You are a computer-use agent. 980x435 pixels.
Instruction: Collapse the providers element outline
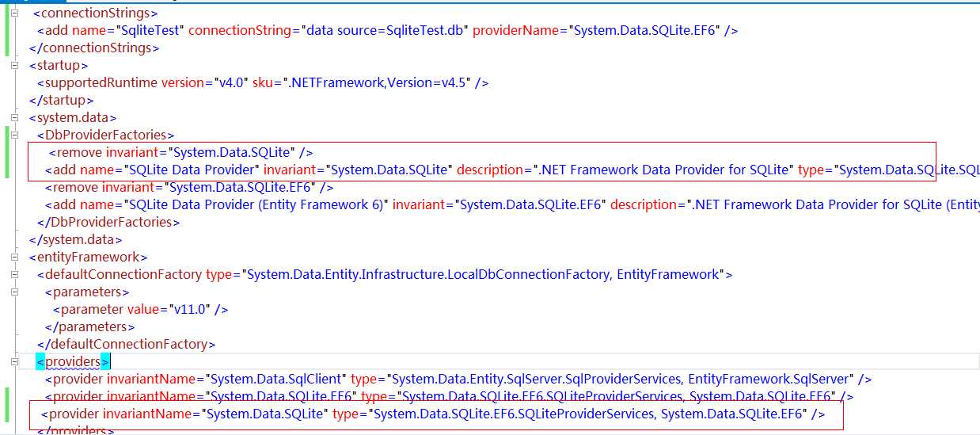point(14,361)
